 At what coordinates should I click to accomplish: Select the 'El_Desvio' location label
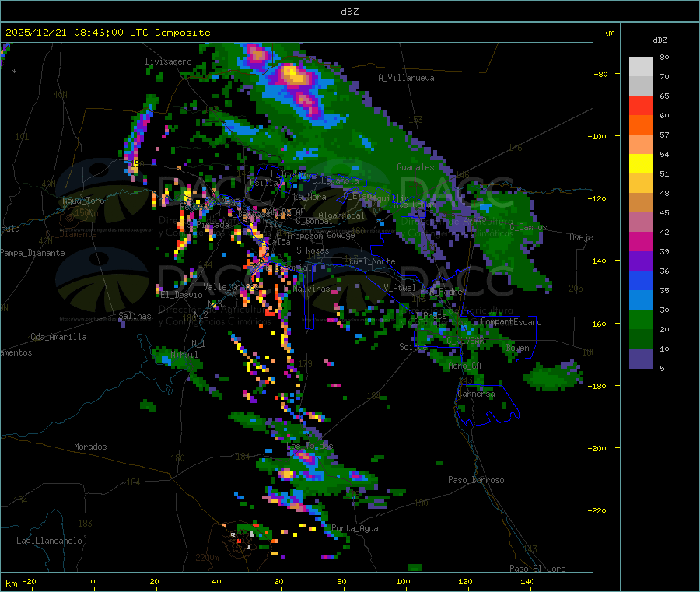pyautogui.click(x=181, y=295)
